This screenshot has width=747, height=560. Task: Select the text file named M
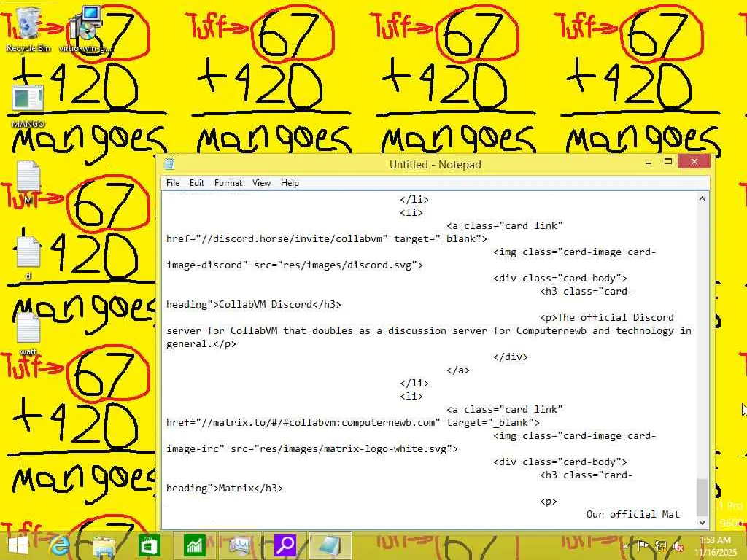(x=28, y=183)
